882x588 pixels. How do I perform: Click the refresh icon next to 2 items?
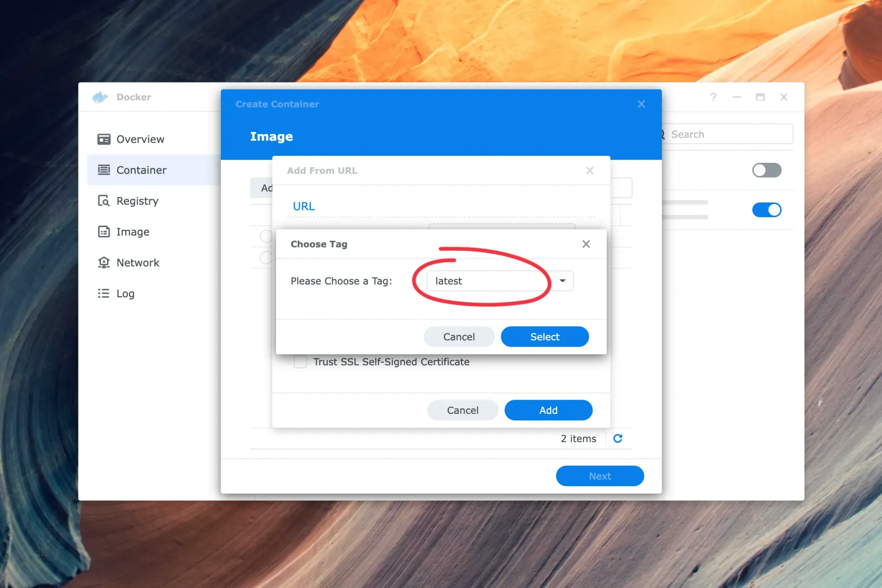(617, 438)
